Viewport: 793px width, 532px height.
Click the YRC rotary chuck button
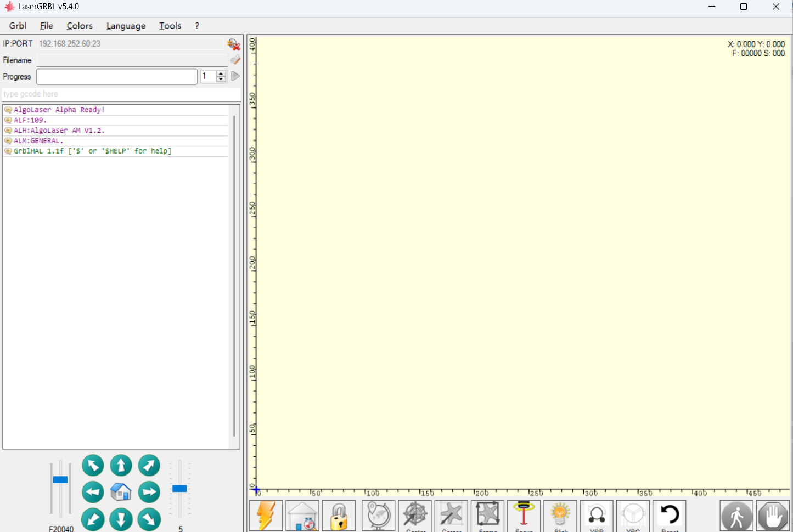point(633,516)
